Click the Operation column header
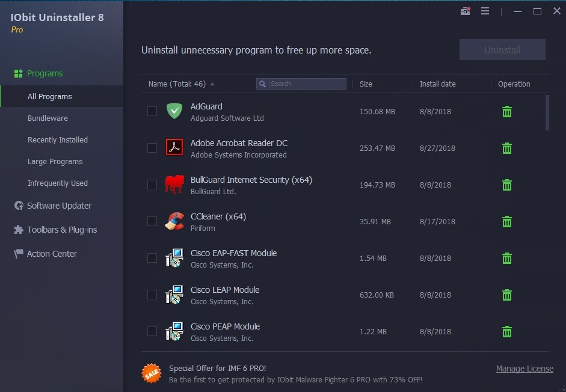The width and height of the screenshot is (566, 392). coord(514,84)
